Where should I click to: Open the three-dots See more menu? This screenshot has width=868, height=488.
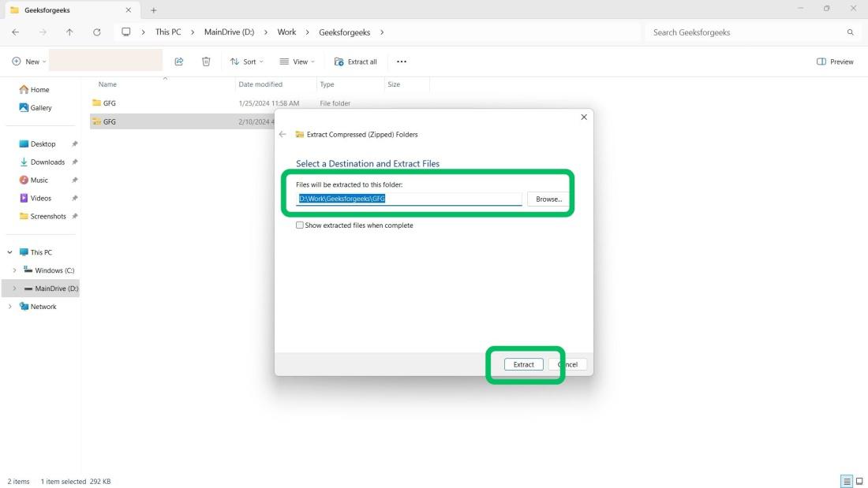click(x=402, y=61)
